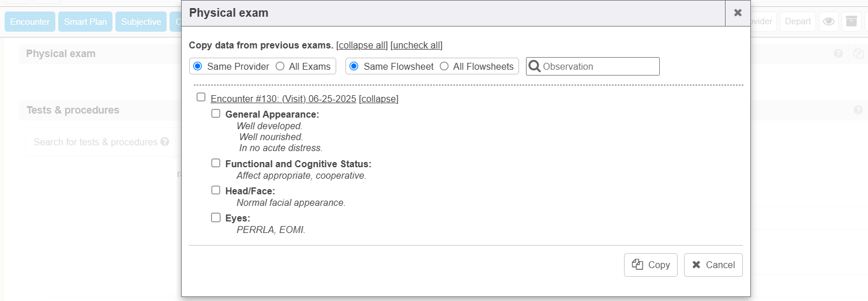Open the Smart Plan tab
The width and height of the screenshot is (868, 301).
coord(85,22)
